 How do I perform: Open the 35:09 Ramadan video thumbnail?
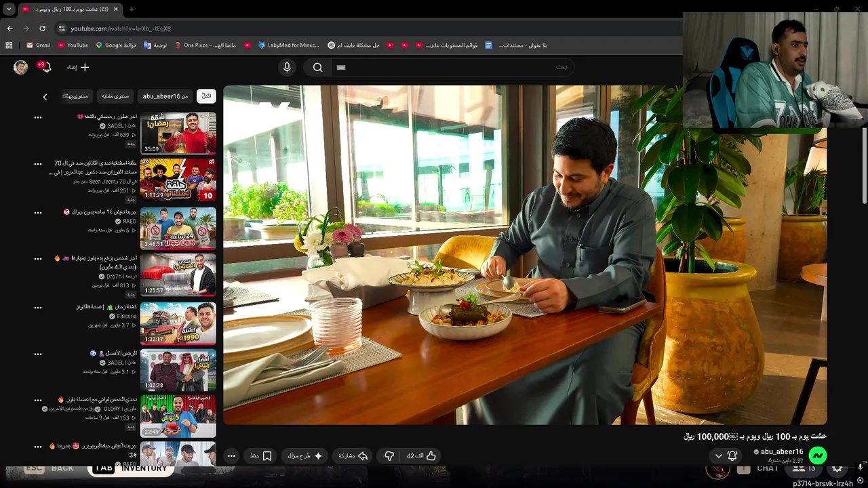178,134
